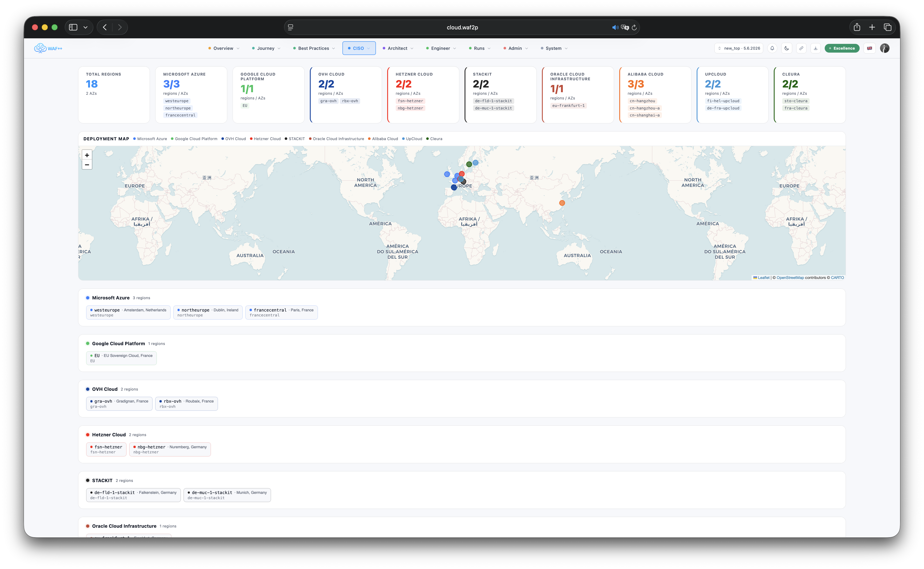Open the browser share icon
924x569 pixels.
[x=857, y=27]
